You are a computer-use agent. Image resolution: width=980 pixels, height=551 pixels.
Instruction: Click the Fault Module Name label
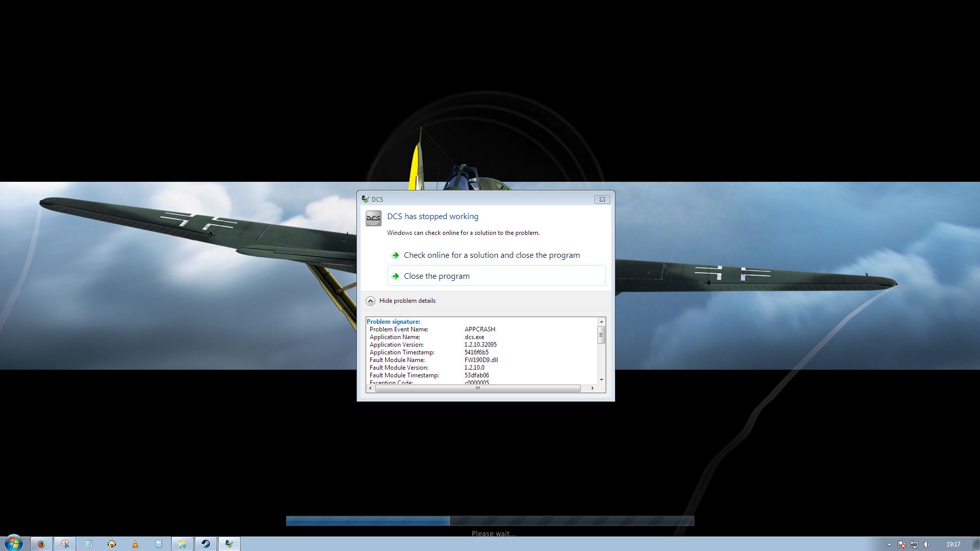(x=397, y=360)
